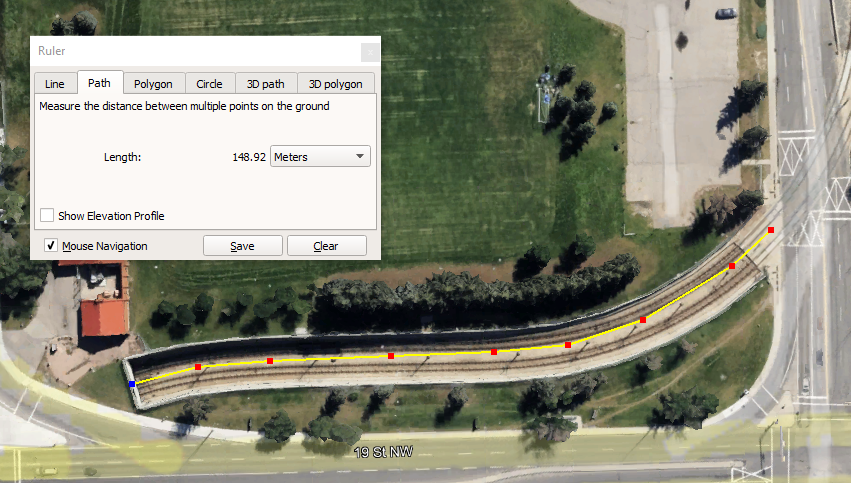Select the 3D polygon tab
Viewport: 851px width, 483px height.
(335, 84)
